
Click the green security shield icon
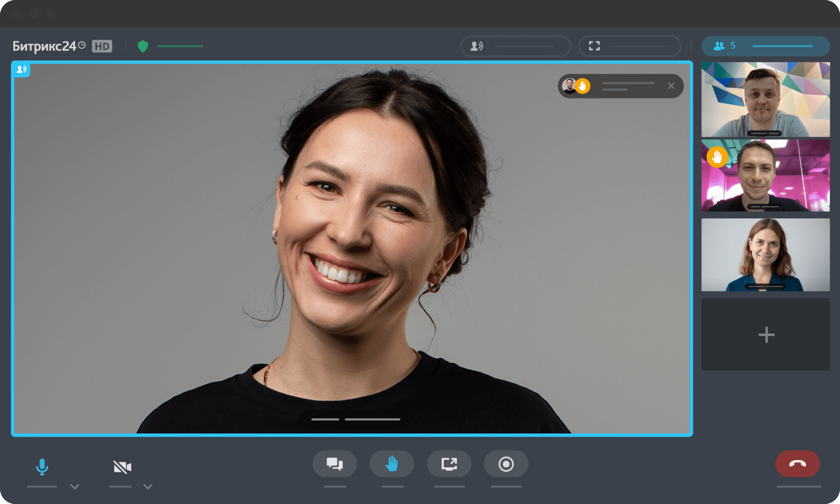(143, 46)
